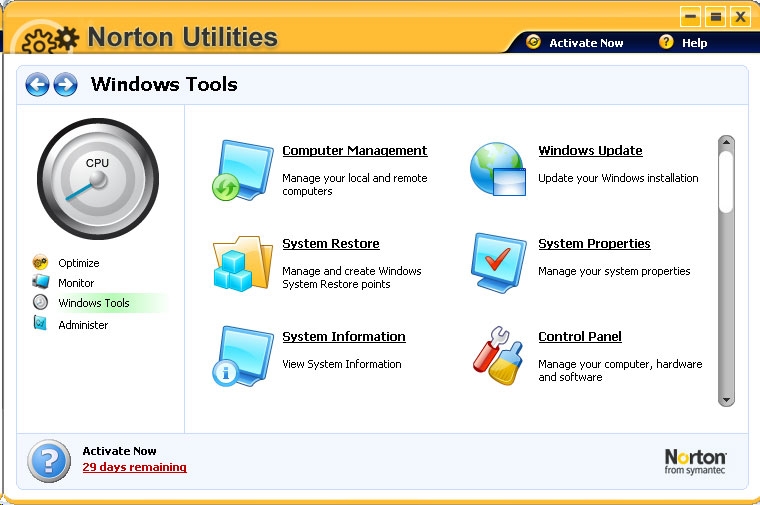760x505 pixels.
Task: Click the Norton from symantec logo
Action: 695,461
